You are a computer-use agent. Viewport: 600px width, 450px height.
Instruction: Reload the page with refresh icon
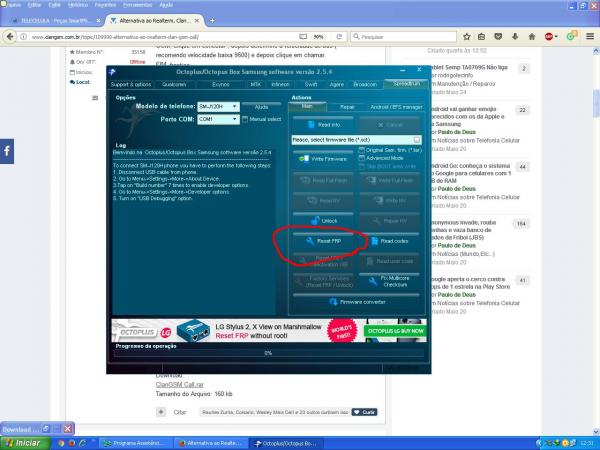pyautogui.click(x=339, y=37)
